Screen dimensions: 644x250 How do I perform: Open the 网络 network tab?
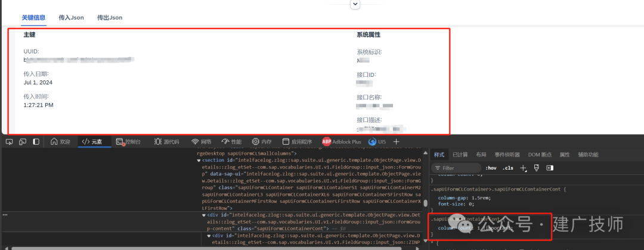(202, 142)
